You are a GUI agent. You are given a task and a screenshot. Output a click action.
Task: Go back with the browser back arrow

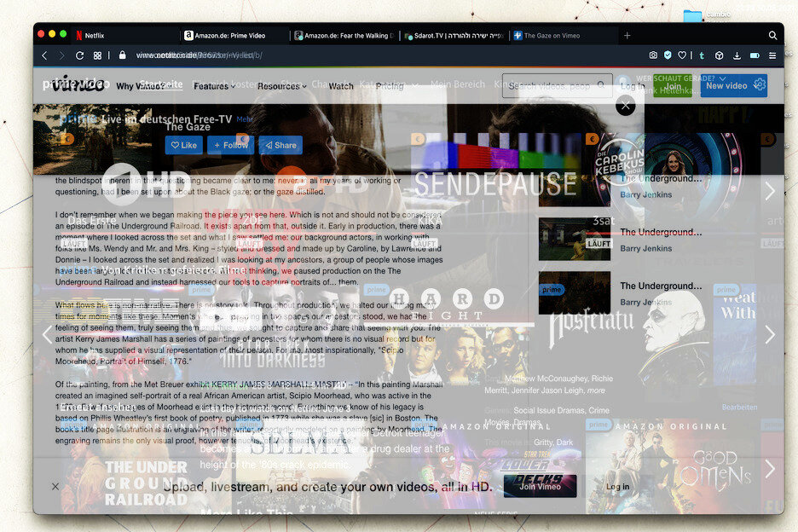tap(44, 55)
